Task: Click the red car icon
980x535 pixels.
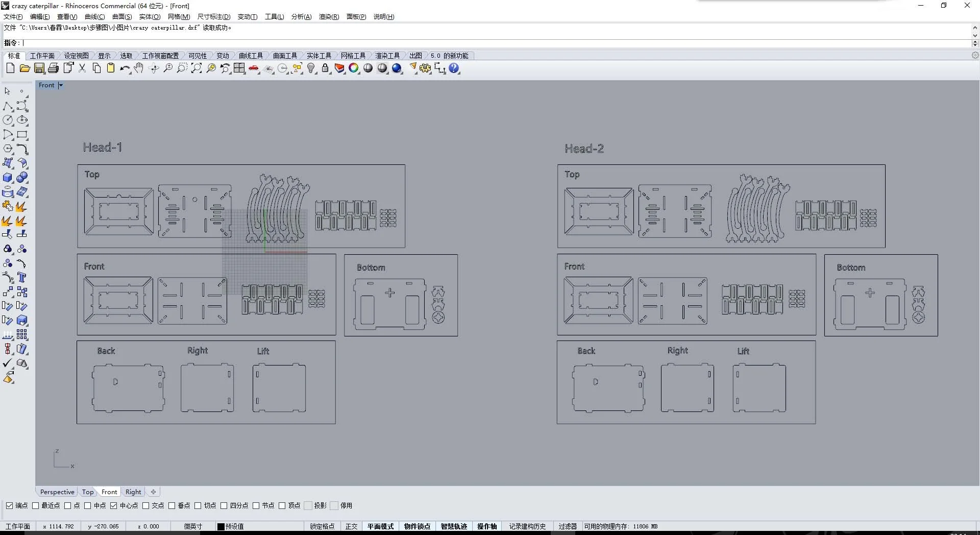Action: pos(254,68)
